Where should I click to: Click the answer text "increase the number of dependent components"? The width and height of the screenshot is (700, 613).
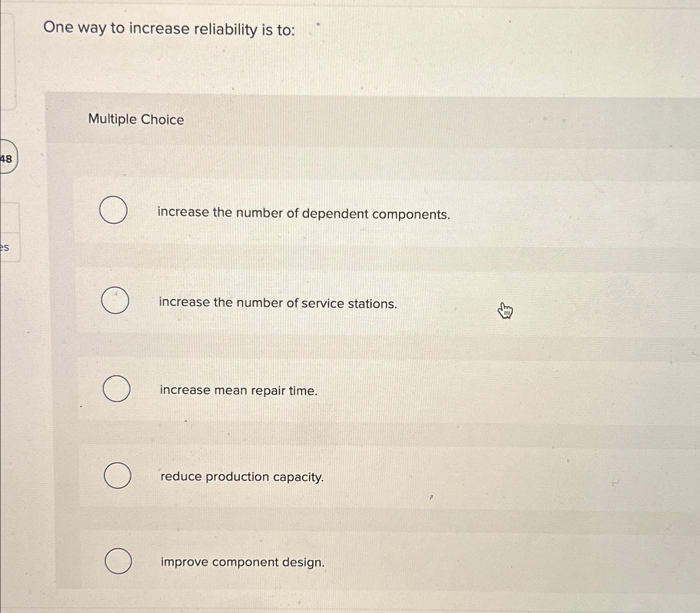point(304,214)
